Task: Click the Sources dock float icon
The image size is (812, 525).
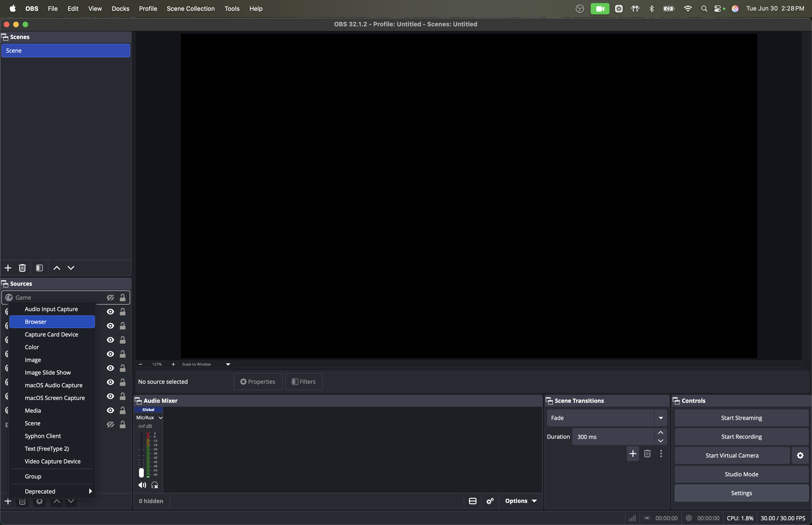Action: (5, 284)
